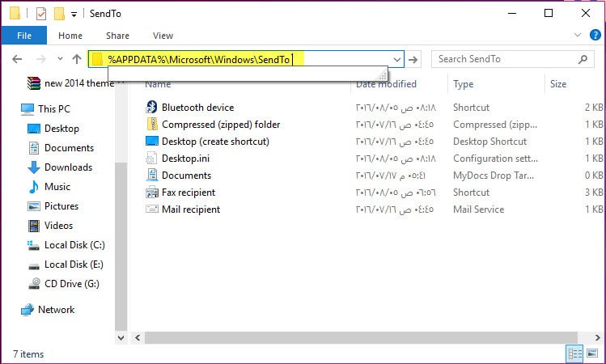Click the Desktop.ini file name
Viewport: 606px width, 364px height.
tap(185, 159)
